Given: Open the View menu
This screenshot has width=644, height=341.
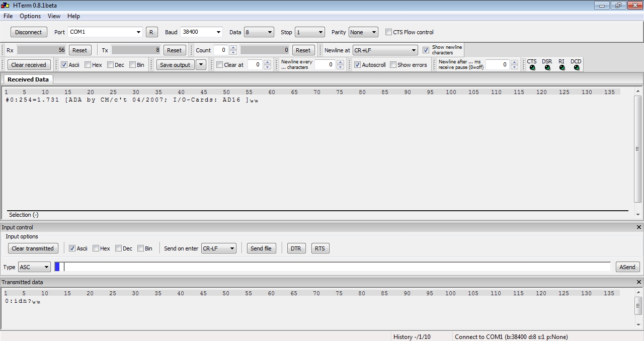Looking at the screenshot, I should coord(54,16).
